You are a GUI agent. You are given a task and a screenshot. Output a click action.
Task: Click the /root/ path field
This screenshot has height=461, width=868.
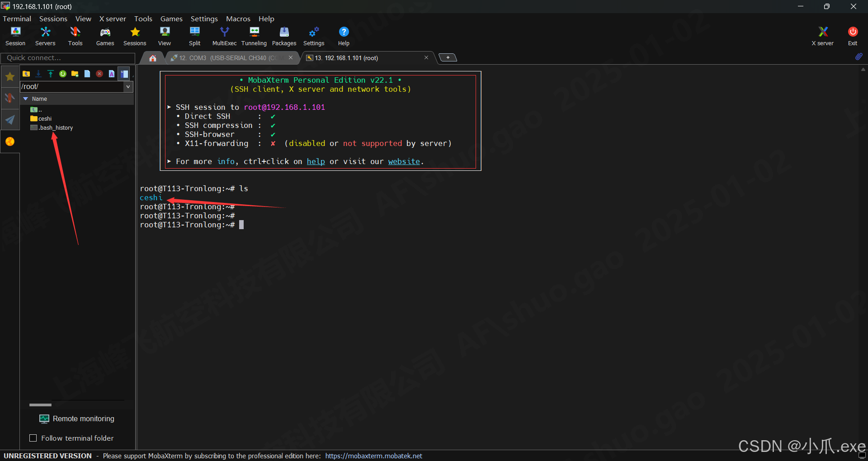pyautogui.click(x=72, y=87)
